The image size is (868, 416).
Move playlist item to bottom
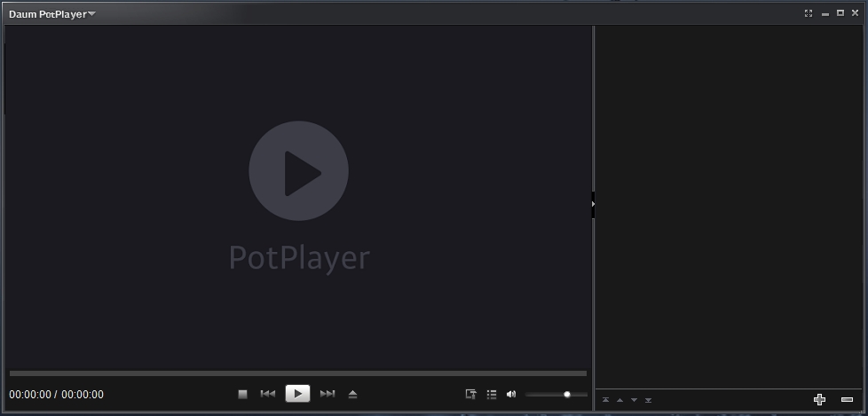(648, 401)
